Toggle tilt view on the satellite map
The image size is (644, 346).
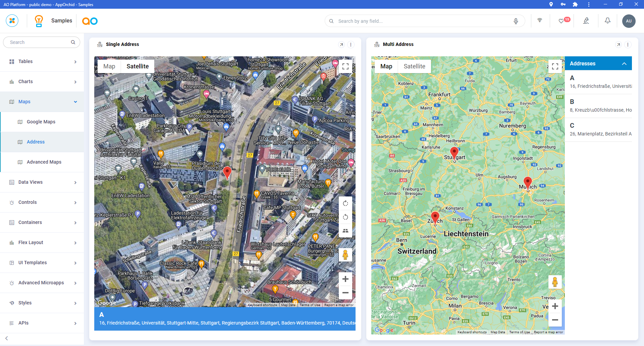(345, 231)
